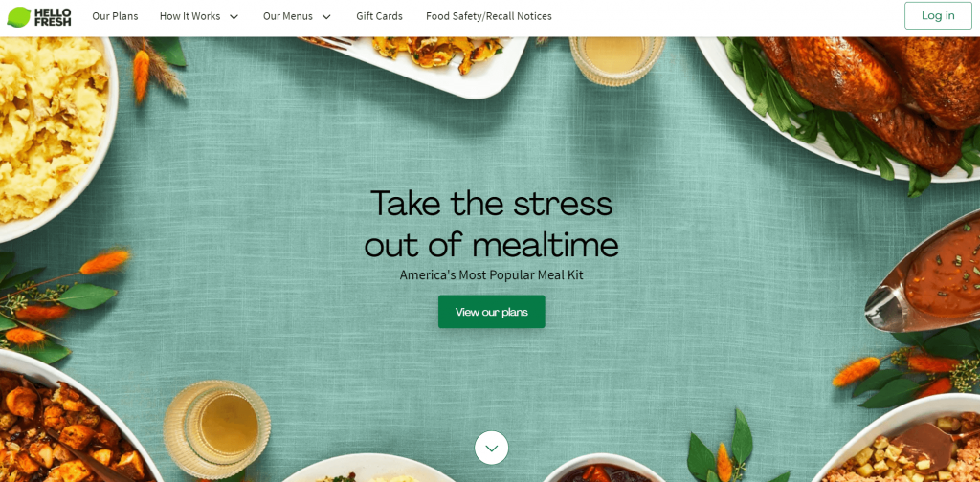
Task: Open the Our Plans page
Action: coord(115,16)
